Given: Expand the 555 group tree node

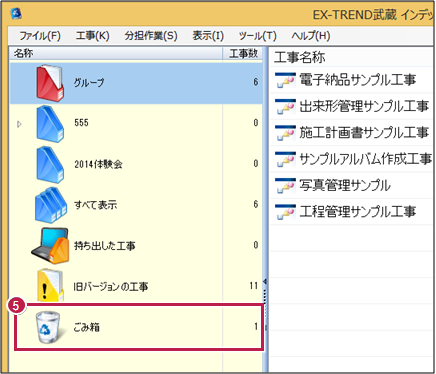Looking at the screenshot, I should pyautogui.click(x=19, y=124).
